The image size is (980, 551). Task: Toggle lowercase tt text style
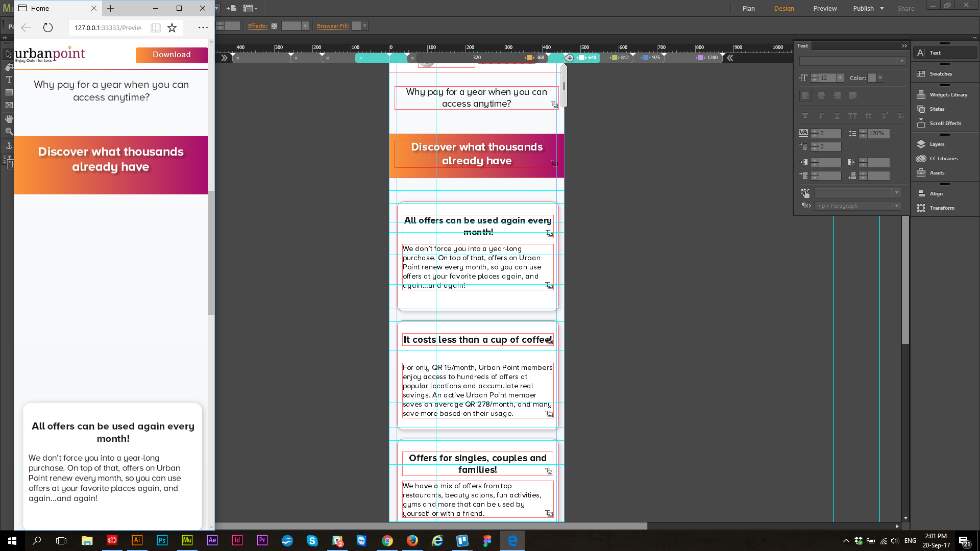(x=869, y=116)
